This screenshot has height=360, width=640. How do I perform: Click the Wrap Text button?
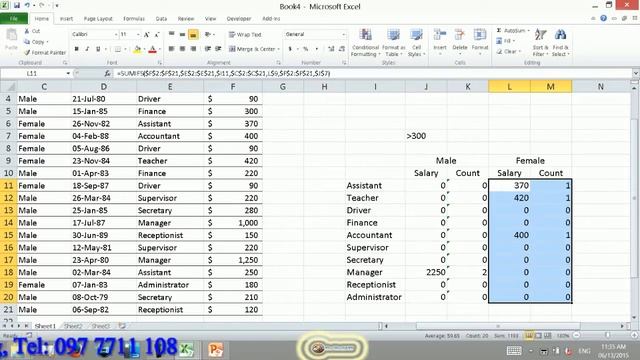pyautogui.click(x=245, y=35)
